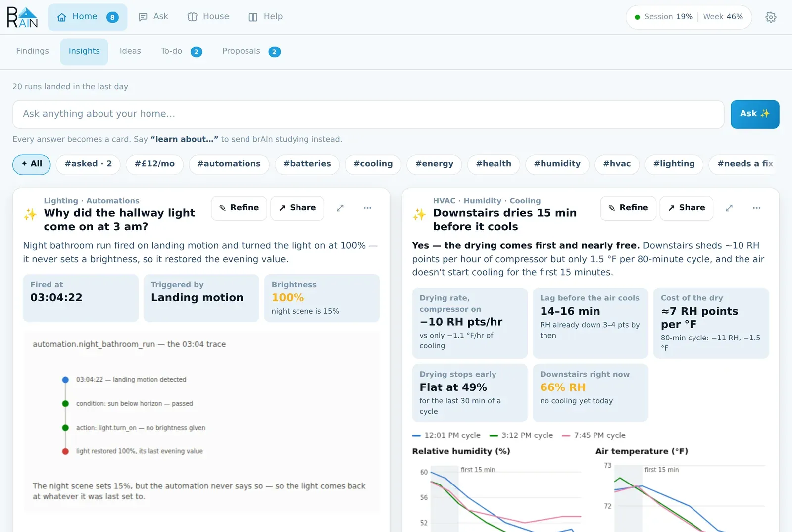Open more options on hallway light card

click(367, 208)
